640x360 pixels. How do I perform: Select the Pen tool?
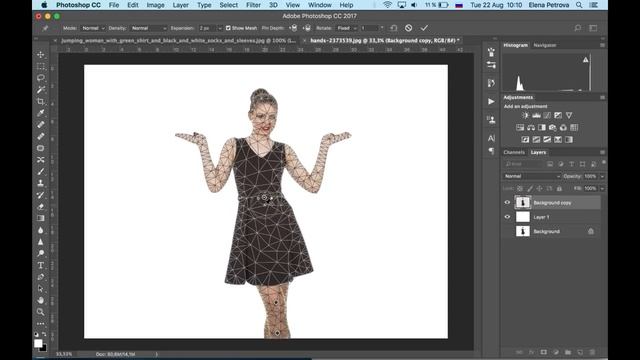coord(41,277)
